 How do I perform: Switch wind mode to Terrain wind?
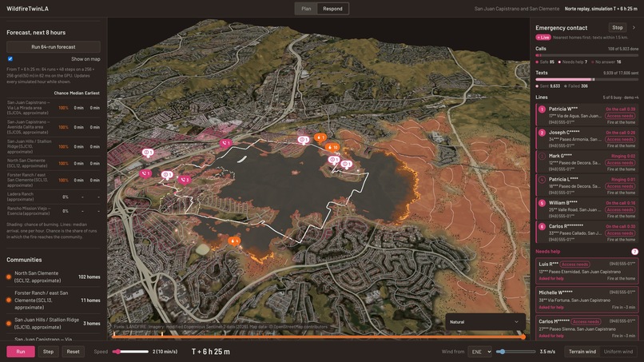[582, 352]
